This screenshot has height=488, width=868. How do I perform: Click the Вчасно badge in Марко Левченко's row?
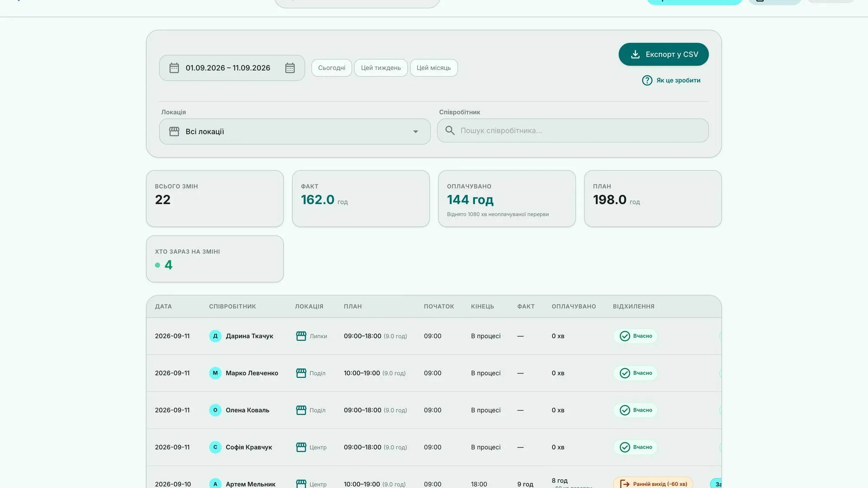[x=635, y=373]
